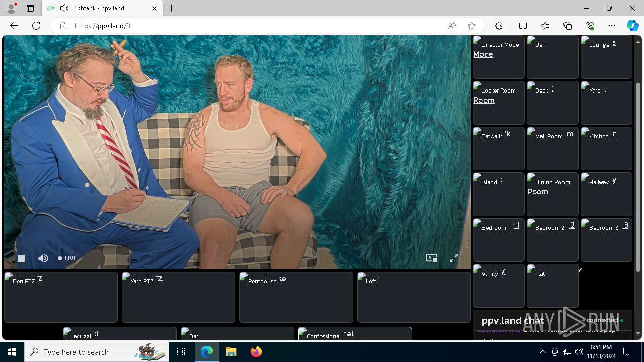Launch Firefox from taskbar
644x362 pixels.
tap(256, 352)
